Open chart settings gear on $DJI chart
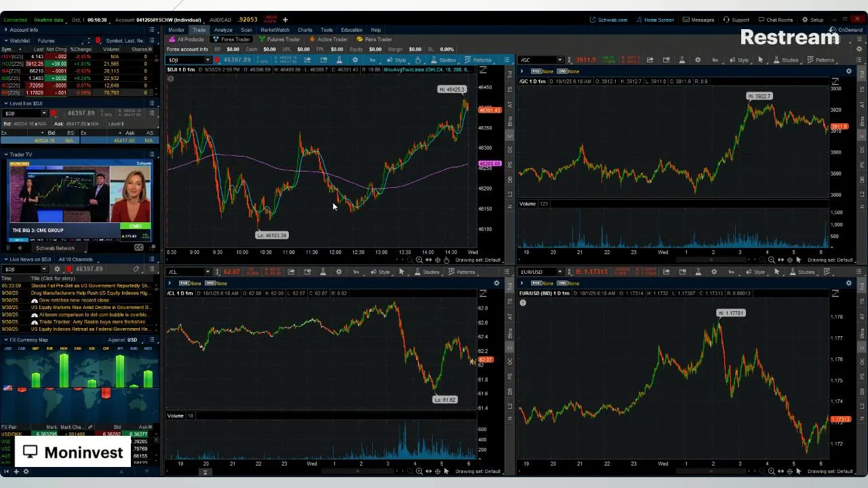The width and height of the screenshot is (868, 488). pyautogui.click(x=355, y=60)
